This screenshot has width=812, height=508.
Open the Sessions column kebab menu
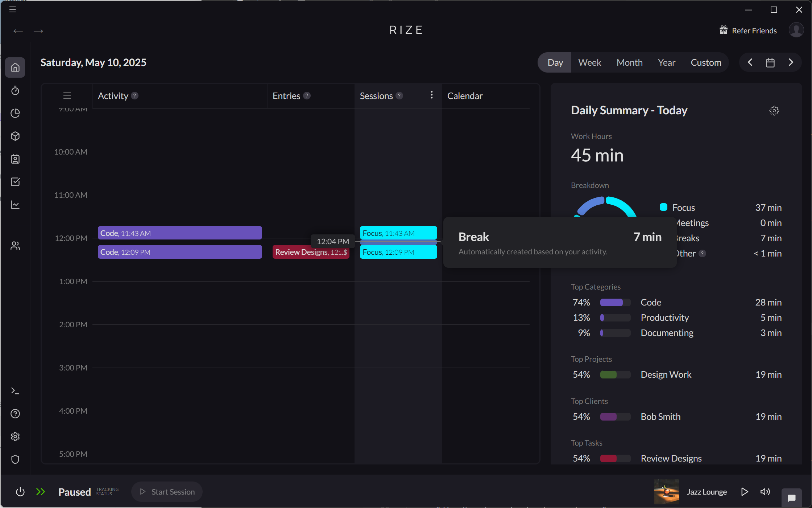pyautogui.click(x=431, y=95)
